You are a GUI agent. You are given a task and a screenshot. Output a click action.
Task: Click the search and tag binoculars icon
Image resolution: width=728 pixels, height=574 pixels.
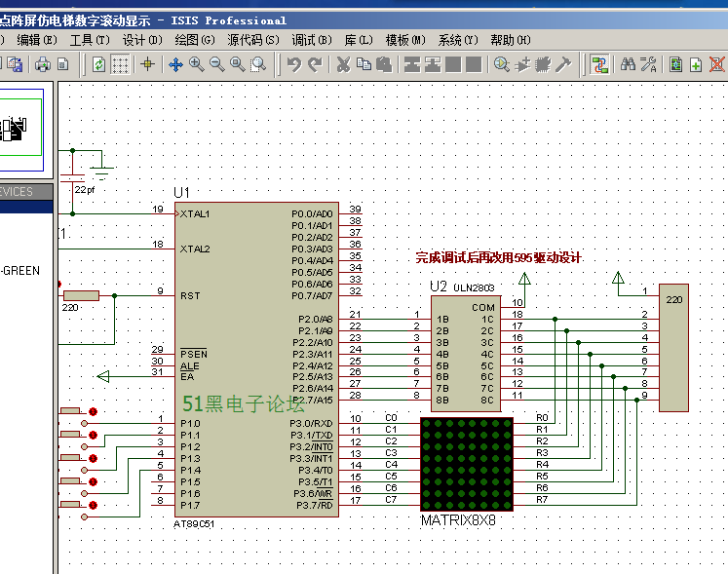(628, 64)
